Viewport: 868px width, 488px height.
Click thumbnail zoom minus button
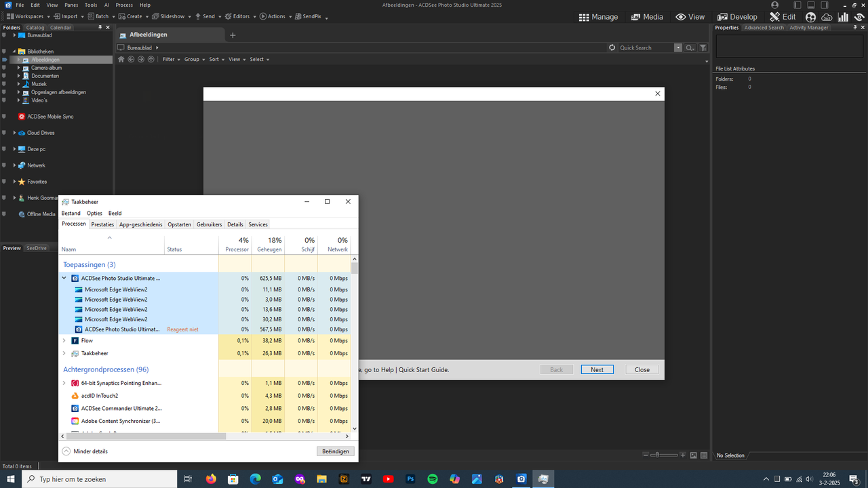click(646, 455)
